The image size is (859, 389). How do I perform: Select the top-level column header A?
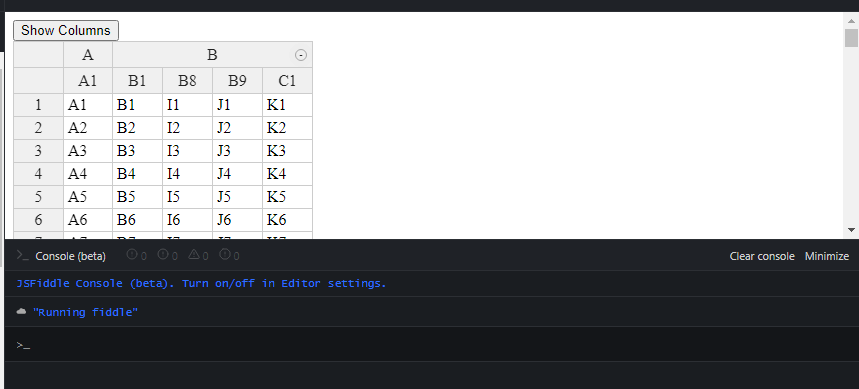pos(88,55)
